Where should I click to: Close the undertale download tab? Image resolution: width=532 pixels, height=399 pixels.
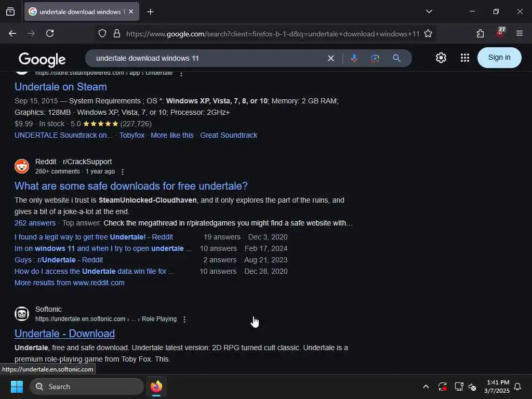coord(131,11)
